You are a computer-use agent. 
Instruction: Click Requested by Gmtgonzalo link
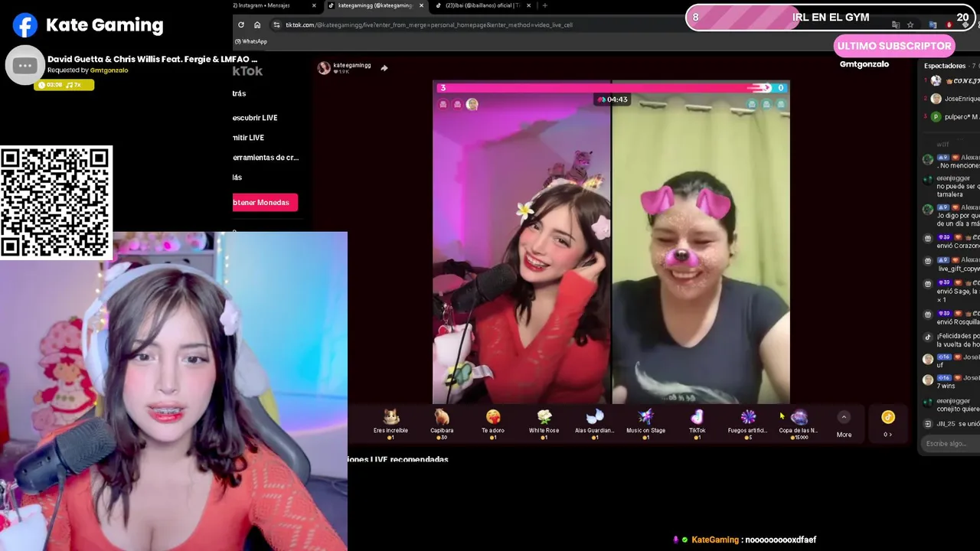tap(88, 70)
